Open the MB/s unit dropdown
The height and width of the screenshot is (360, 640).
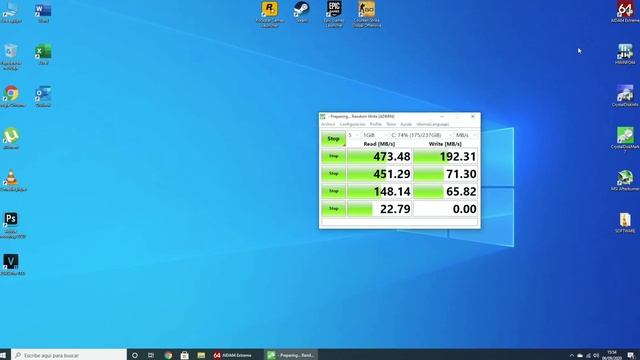click(466, 135)
